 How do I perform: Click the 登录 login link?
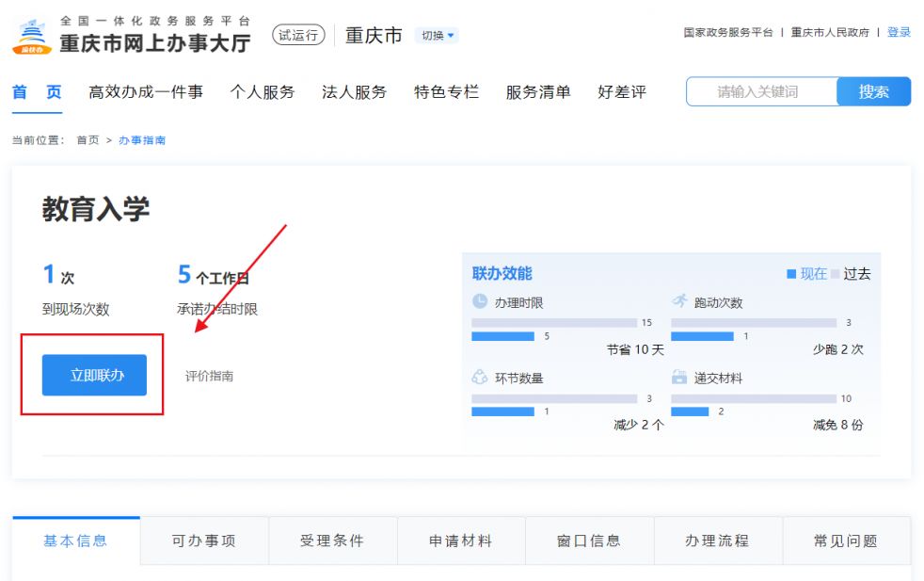899,32
